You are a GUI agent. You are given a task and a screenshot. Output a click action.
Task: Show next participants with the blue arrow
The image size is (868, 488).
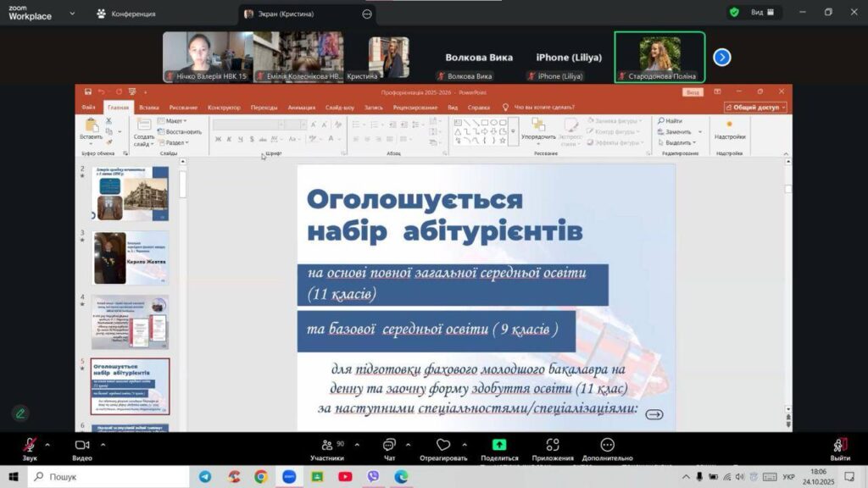(x=721, y=57)
